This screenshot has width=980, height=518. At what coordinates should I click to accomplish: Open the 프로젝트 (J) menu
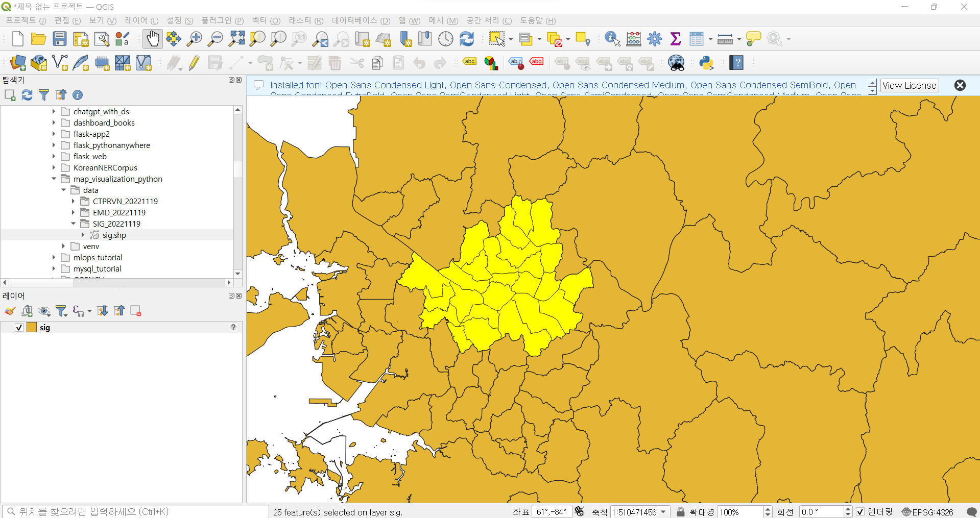pyautogui.click(x=26, y=20)
